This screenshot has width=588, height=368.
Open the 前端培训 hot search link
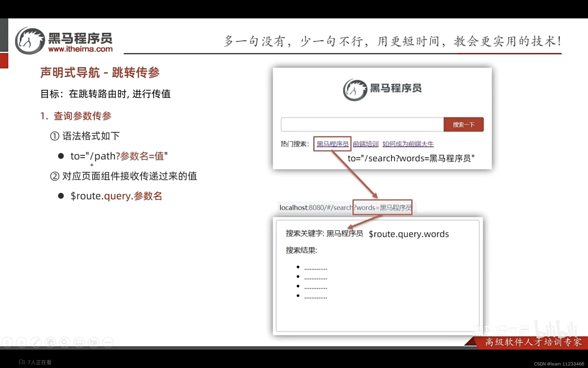click(366, 144)
